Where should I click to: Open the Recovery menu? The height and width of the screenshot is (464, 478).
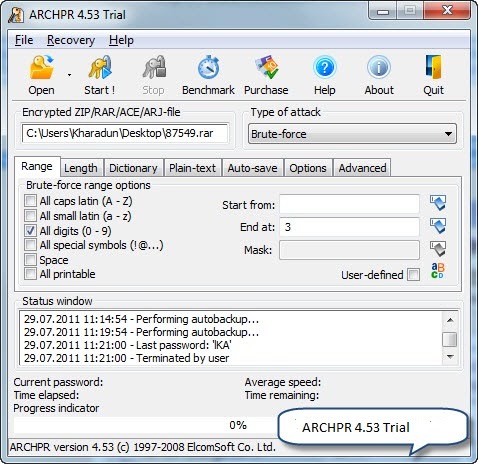tap(71, 40)
